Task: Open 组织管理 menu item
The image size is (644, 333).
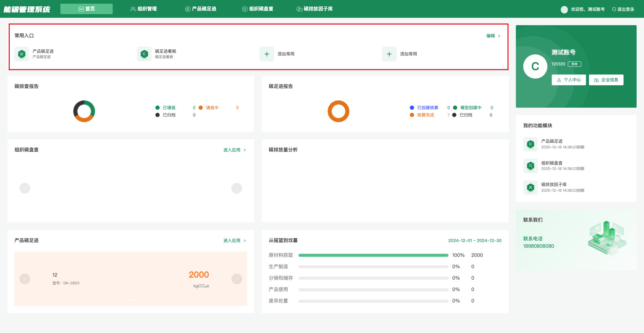Action: 144,9
